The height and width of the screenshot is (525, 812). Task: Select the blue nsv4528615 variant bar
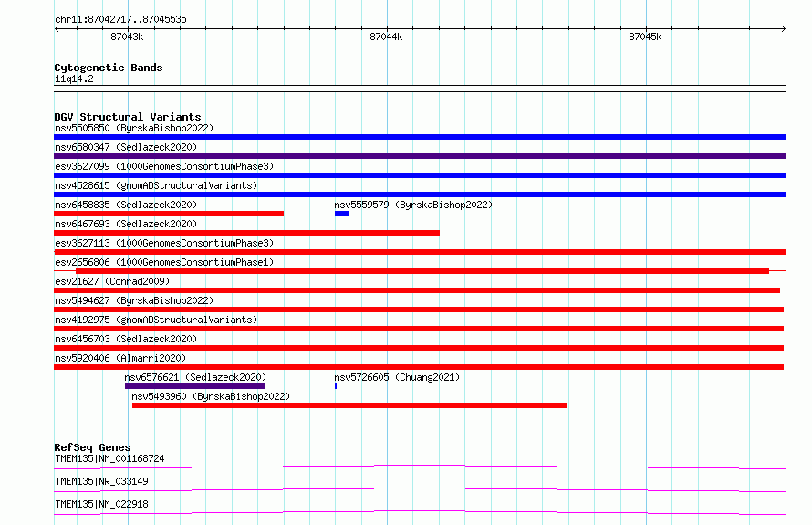420,194
